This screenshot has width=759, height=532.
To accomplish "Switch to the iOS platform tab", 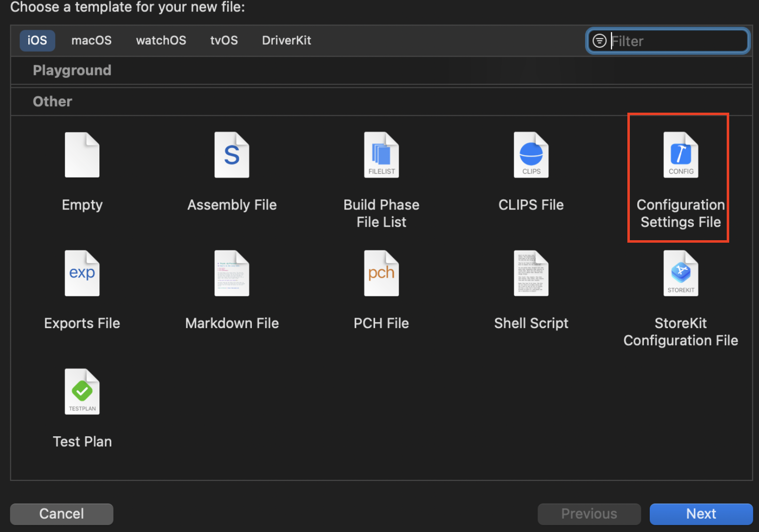I will 37,40.
